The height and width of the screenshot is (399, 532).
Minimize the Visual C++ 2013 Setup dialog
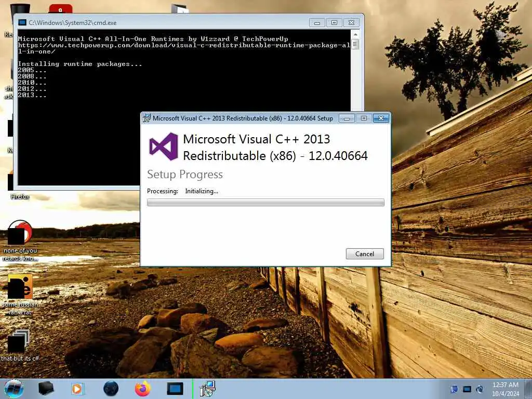[347, 118]
